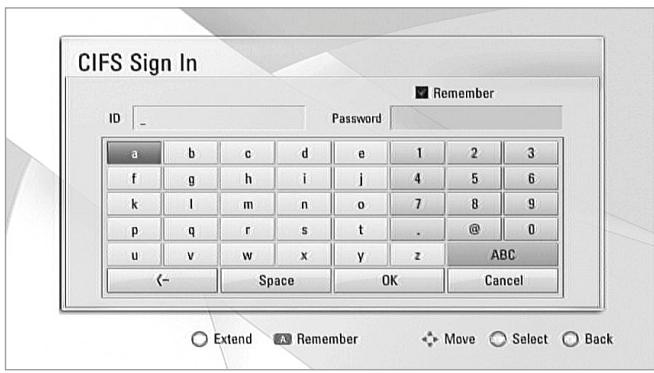Switch keyboard to ABC uppercase mode
Viewport: 654px width, 373px height.
point(503,255)
